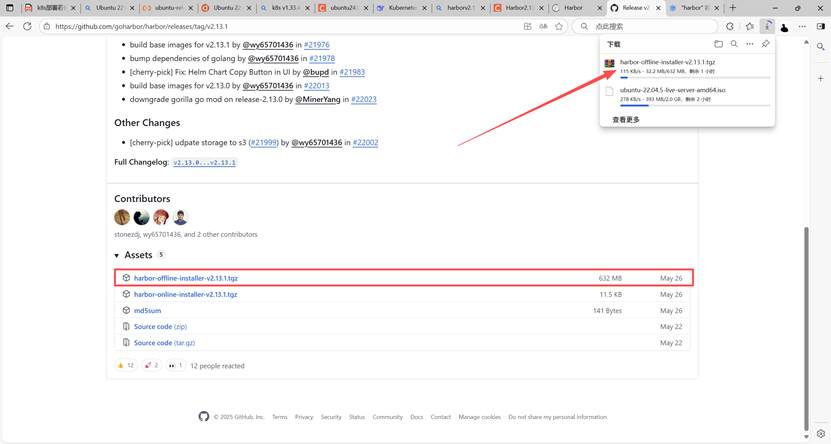Viewport: 831px width, 444px height.
Task: Open the @bupd user link
Action: tap(316, 72)
